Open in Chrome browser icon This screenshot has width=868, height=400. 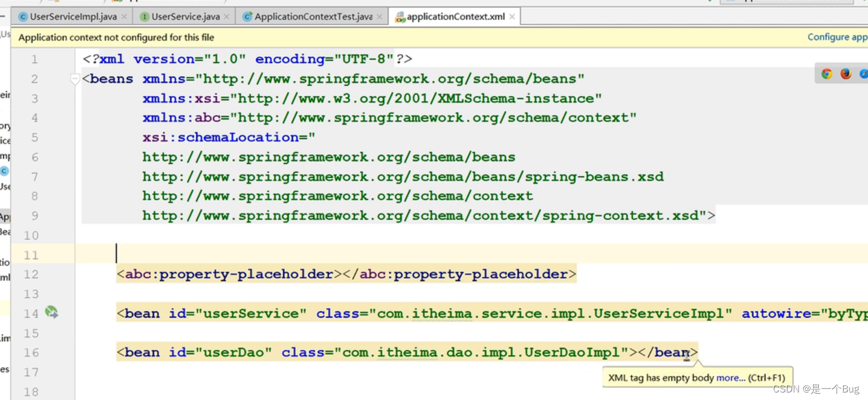click(x=827, y=74)
